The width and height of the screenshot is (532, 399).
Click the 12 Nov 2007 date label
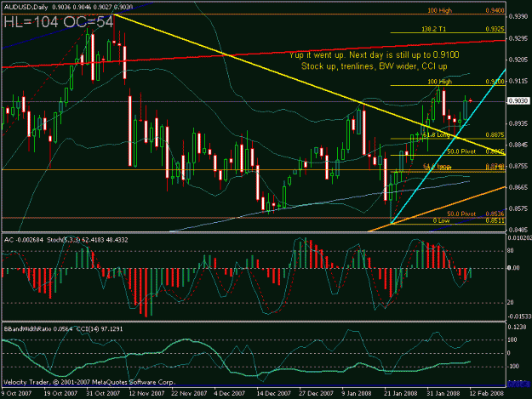tap(146, 393)
